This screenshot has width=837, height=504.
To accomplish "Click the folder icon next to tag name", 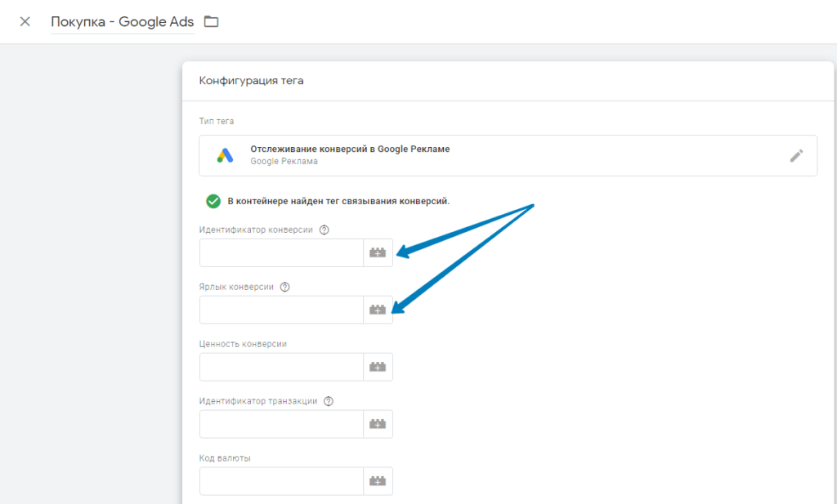I will pos(212,22).
